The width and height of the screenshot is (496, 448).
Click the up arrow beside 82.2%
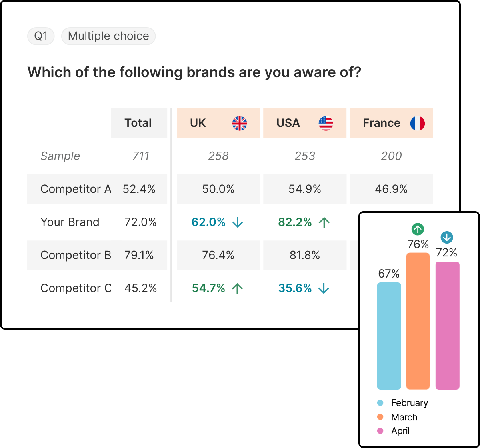click(324, 222)
